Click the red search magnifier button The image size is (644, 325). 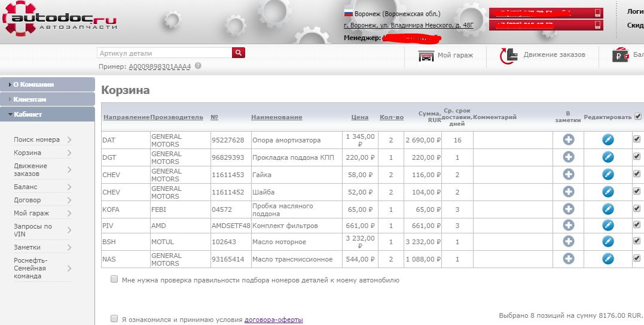[x=239, y=53]
